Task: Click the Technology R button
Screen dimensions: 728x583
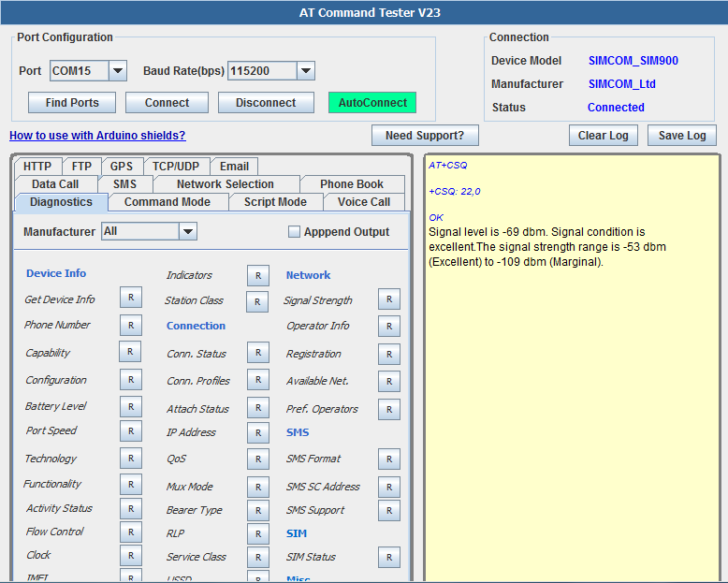Action: (131, 459)
